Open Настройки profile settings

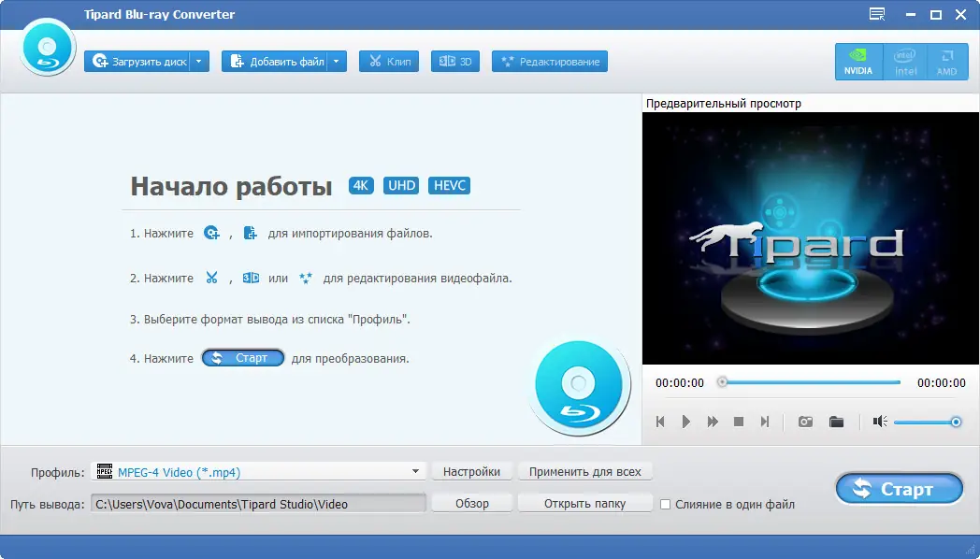(x=472, y=471)
